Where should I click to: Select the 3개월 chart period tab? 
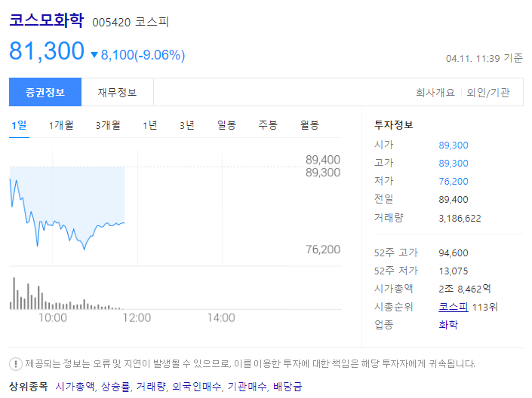(108, 125)
